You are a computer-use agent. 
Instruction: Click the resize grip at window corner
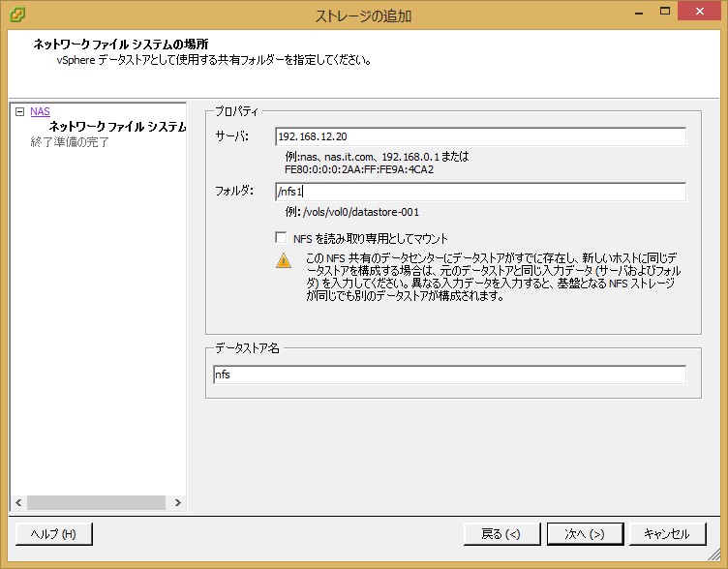click(x=714, y=554)
